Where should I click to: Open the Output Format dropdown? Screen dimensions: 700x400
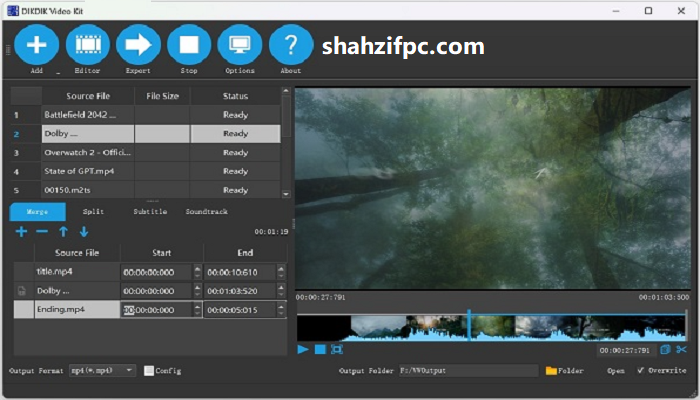click(x=102, y=371)
